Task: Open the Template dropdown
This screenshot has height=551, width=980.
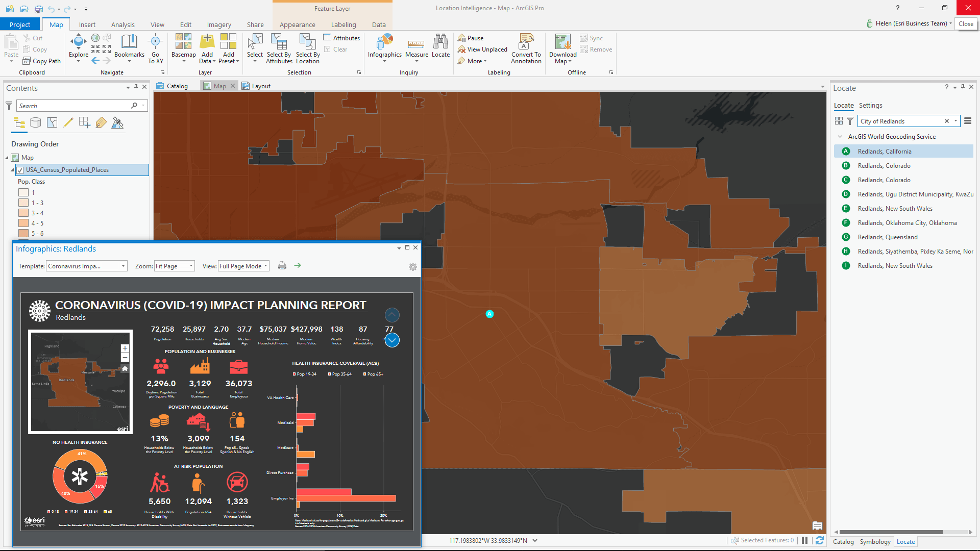Action: coord(123,266)
